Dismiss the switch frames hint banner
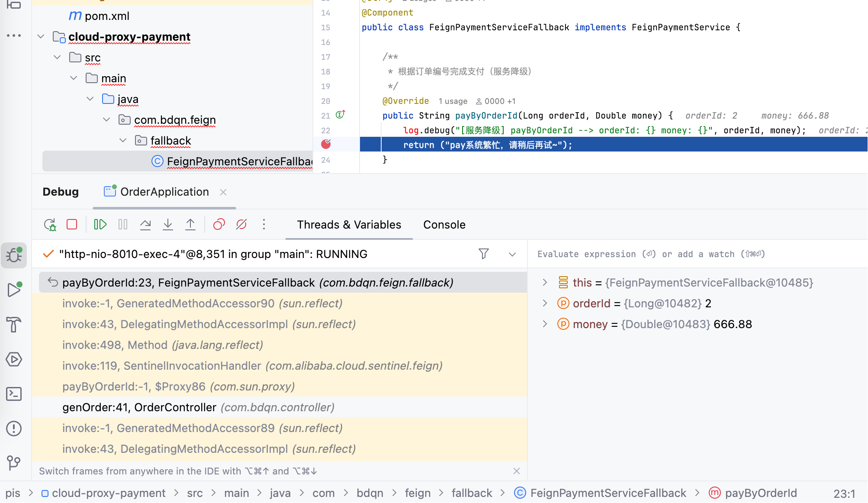Screen dimensions: 868x503 pos(517,471)
